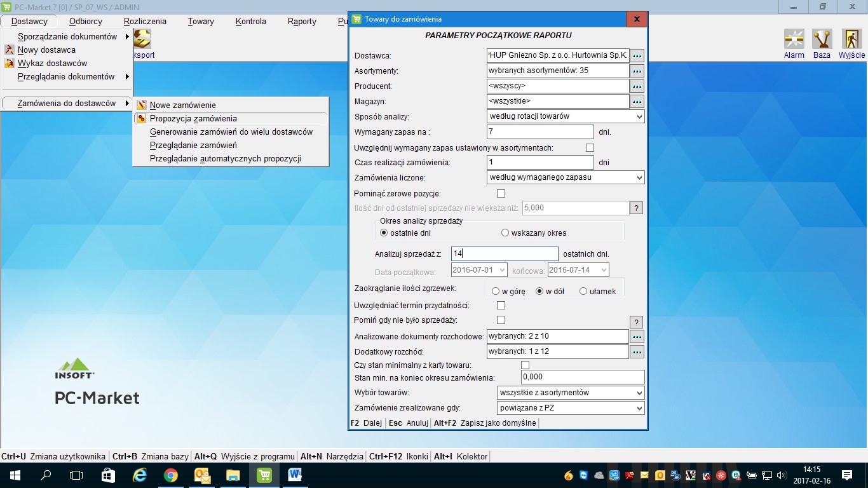Open the Zamówienia liczone dropdown
Viewport: 868px width, 488px height.
pos(566,177)
